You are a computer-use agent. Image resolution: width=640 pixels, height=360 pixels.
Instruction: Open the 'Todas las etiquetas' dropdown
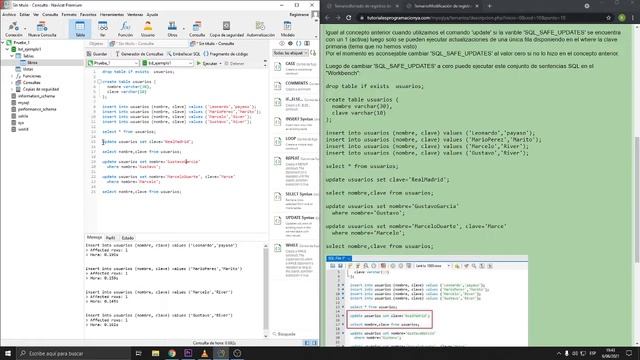(x=291, y=53)
